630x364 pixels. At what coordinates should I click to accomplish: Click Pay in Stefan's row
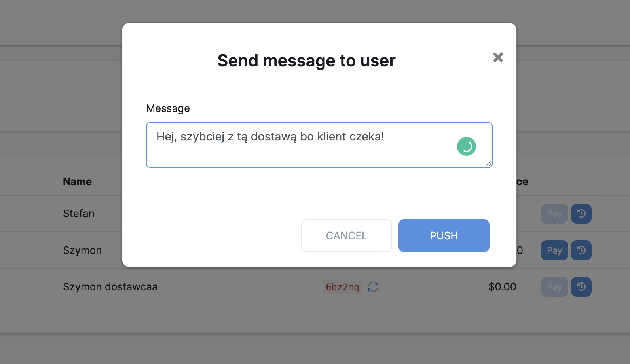tap(554, 214)
